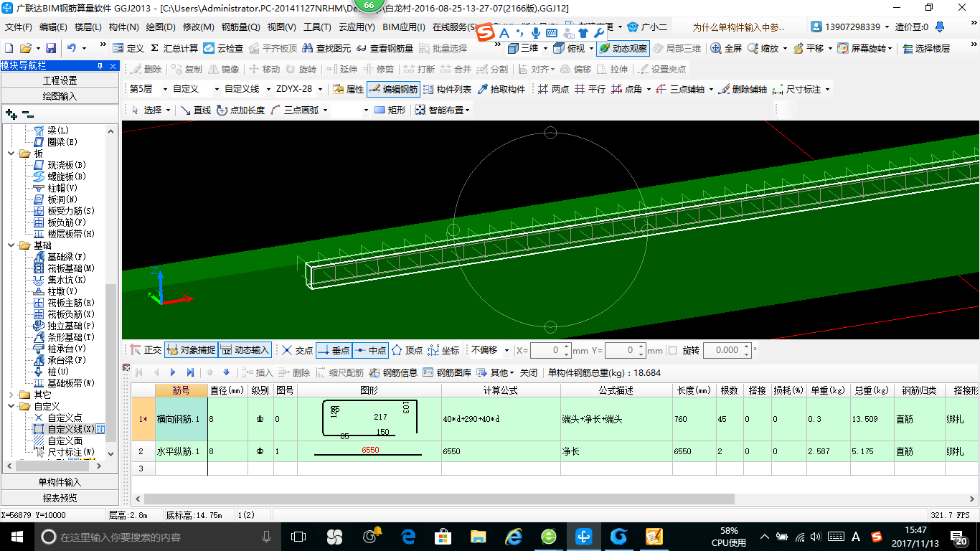Toggle 垂点 perpendicular snap
The image size is (980, 551).
tap(334, 350)
